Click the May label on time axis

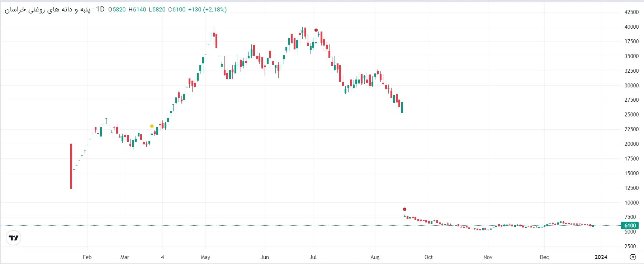click(205, 257)
